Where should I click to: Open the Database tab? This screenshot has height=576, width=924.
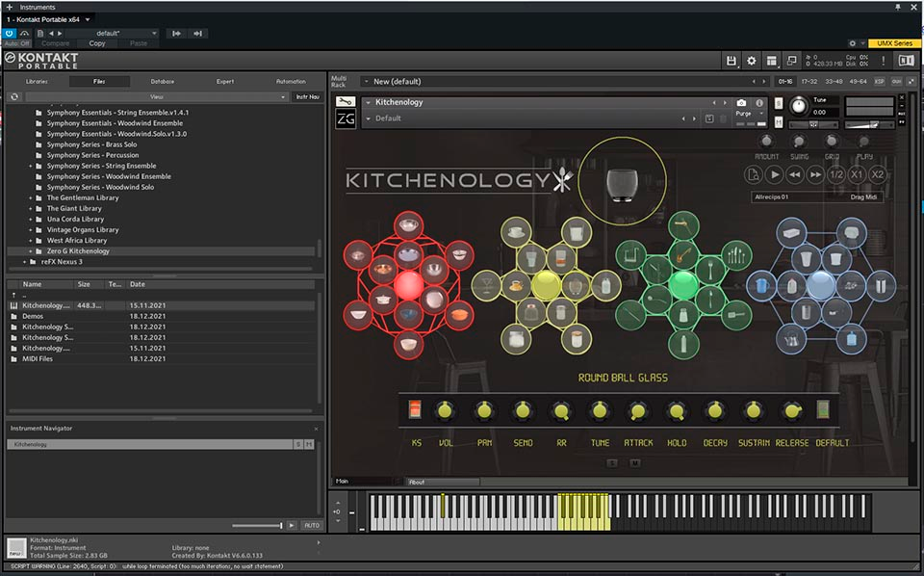(x=163, y=82)
